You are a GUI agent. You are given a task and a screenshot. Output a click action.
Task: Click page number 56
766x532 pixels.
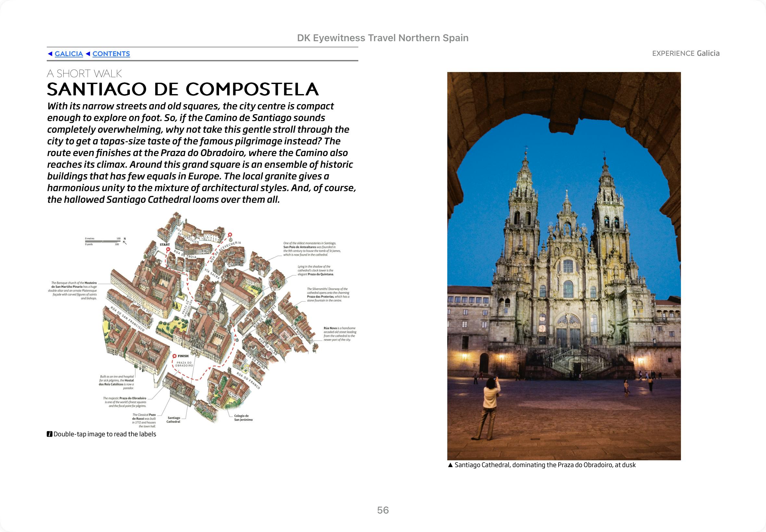pyautogui.click(x=383, y=510)
